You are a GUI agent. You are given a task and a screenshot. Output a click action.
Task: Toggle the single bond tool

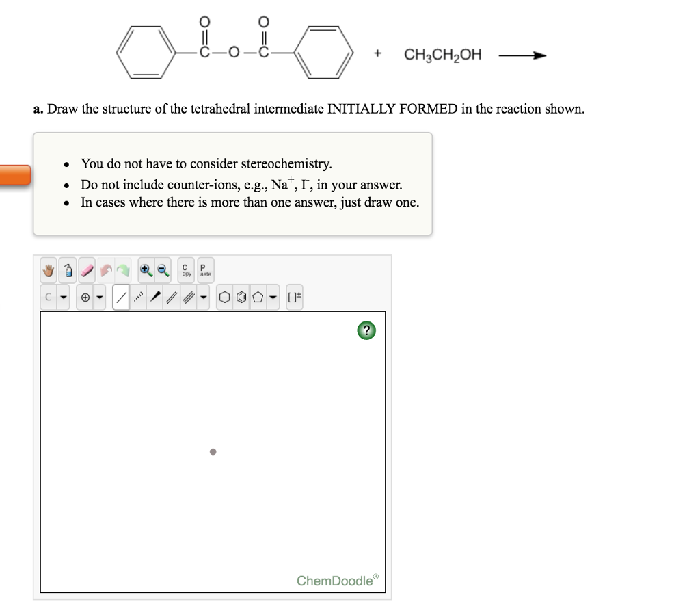[x=119, y=296]
